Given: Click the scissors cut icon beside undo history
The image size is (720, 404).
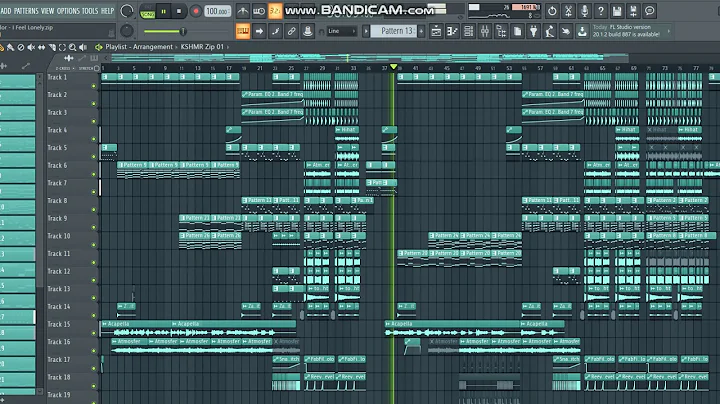Looking at the screenshot, I should tap(568, 11).
